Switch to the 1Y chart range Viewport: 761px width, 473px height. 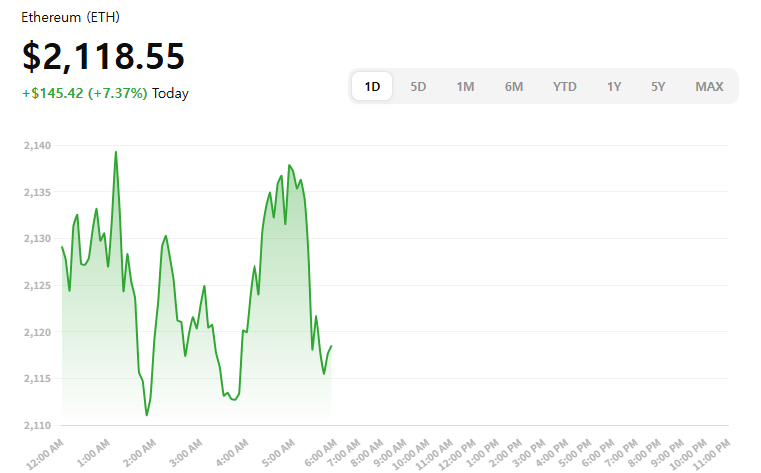614,86
